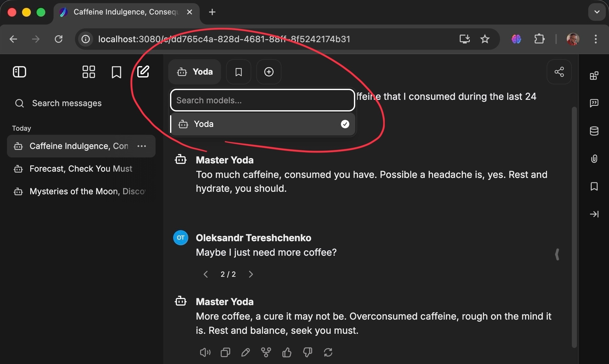Fork the conversation using fork icon

(x=266, y=352)
